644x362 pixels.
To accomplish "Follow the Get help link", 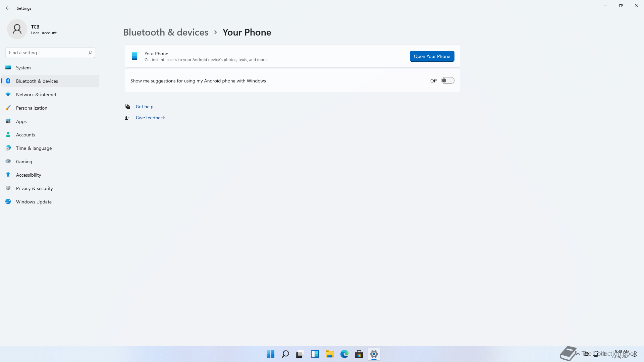I will [x=145, y=107].
